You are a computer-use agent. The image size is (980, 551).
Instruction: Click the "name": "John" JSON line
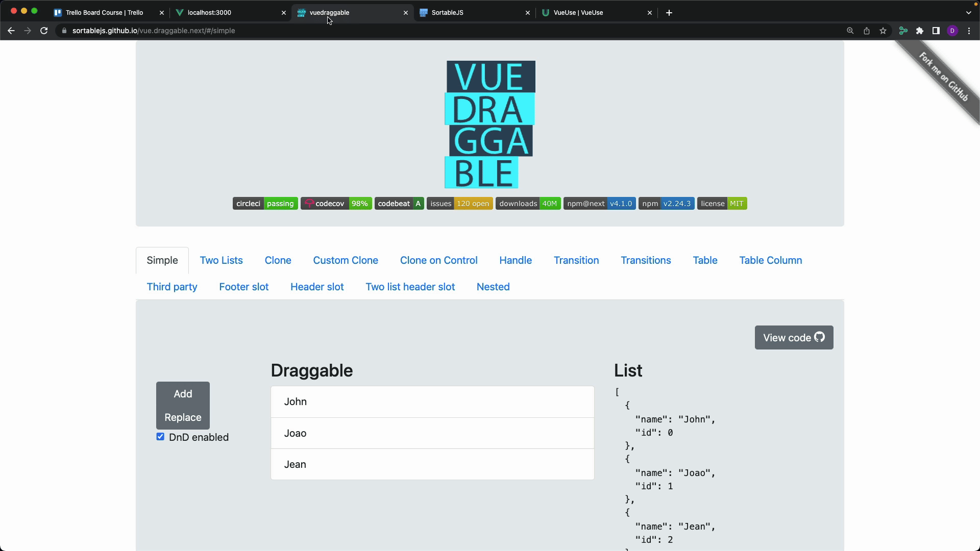coord(675,419)
